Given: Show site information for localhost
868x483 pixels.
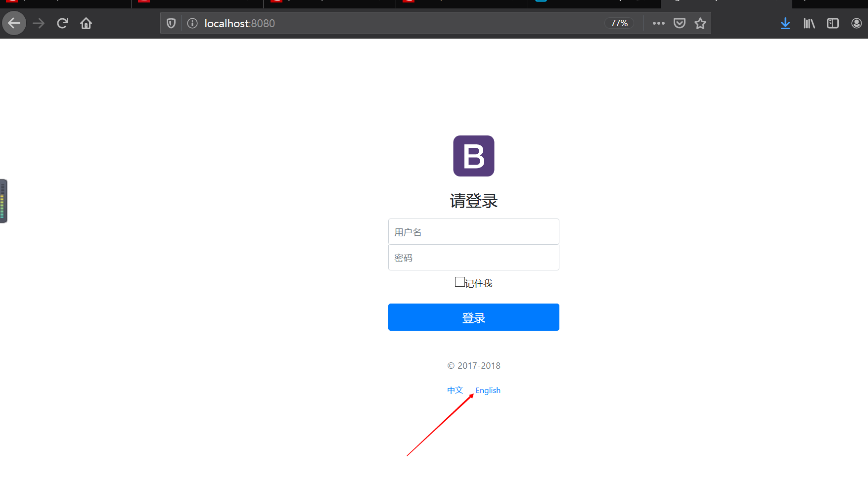Looking at the screenshot, I should [192, 23].
